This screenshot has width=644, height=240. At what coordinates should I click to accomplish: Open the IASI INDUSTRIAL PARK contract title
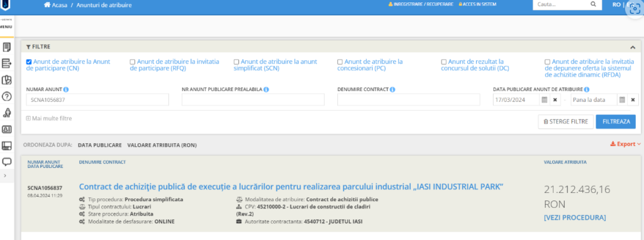point(291,187)
